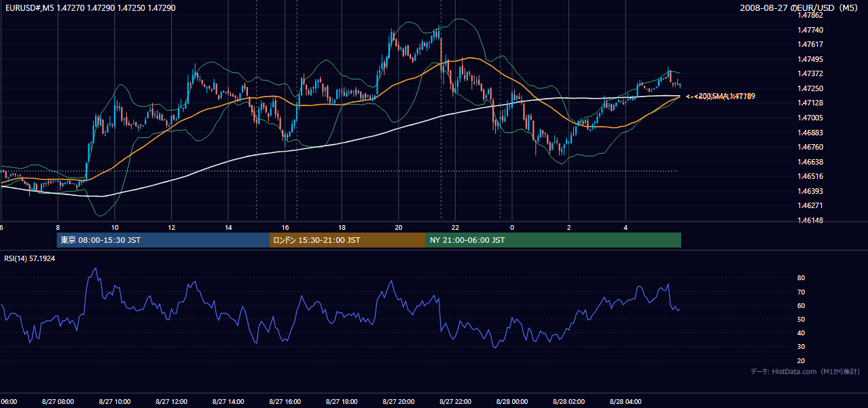This screenshot has width=868, height=408.
Task: Click the 8/28 02:00 date axis label
Action: (569, 402)
